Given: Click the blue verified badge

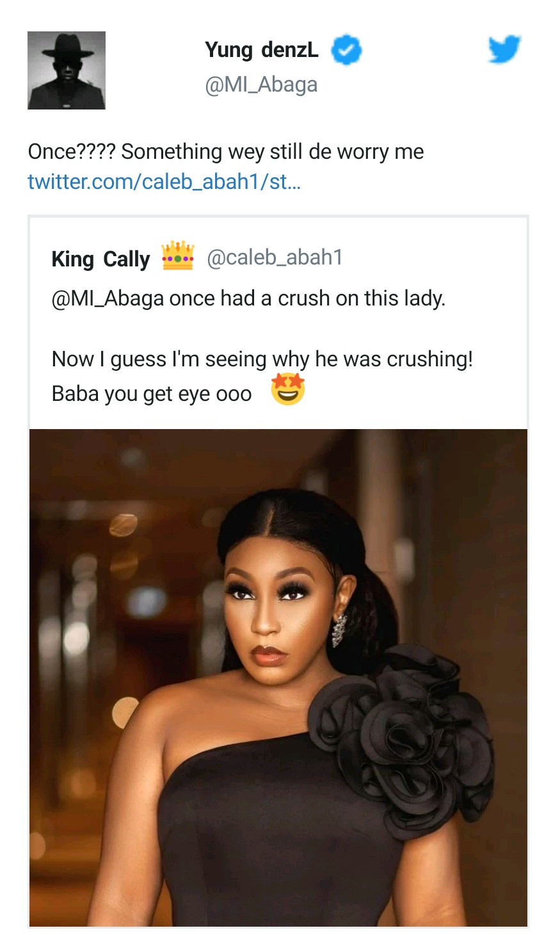Looking at the screenshot, I should 346,50.
